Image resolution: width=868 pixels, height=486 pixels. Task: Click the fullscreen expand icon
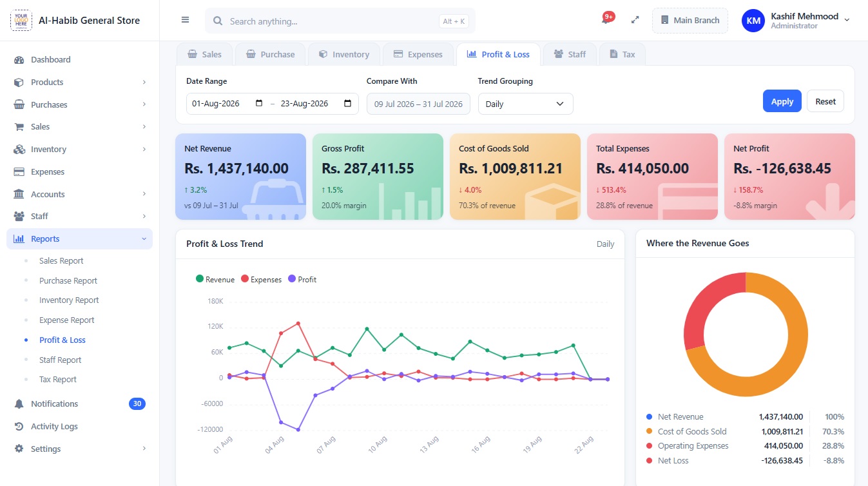[x=635, y=20]
